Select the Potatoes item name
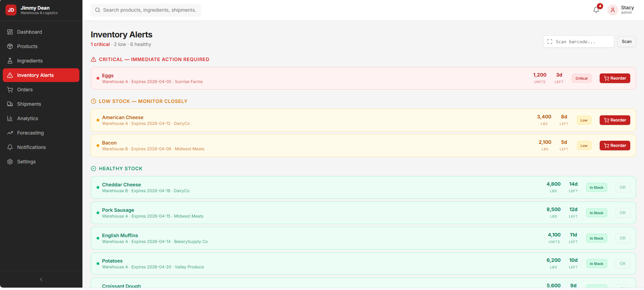 [112, 261]
